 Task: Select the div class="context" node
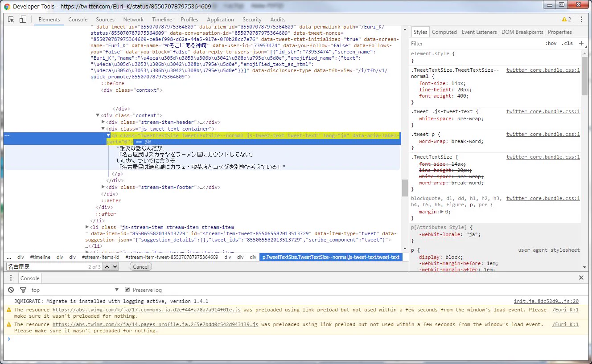[132, 90]
